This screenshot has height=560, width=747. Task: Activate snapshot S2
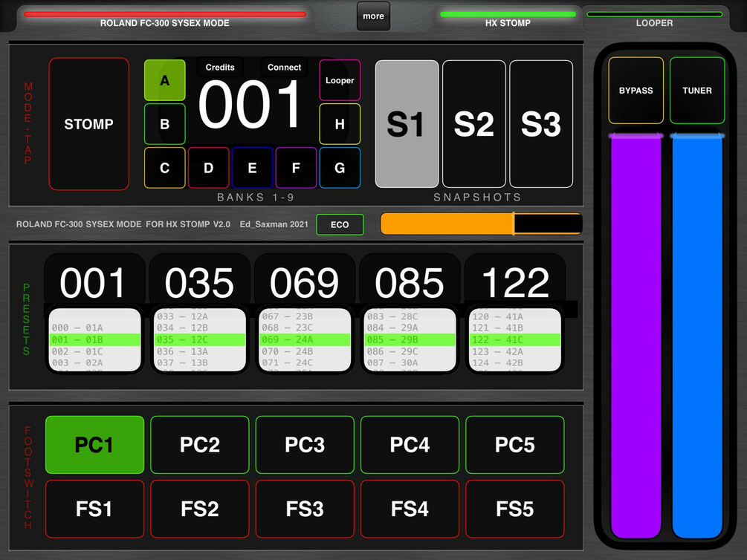click(x=474, y=124)
